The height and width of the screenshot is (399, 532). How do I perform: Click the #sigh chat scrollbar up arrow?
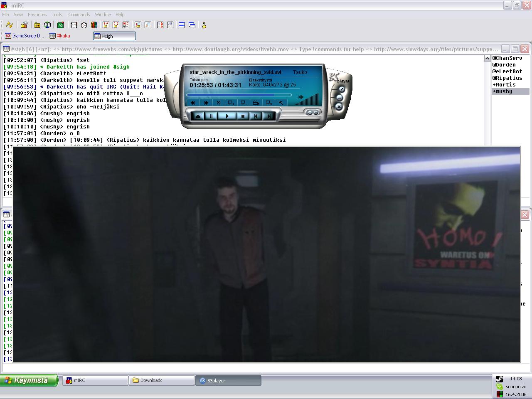pos(488,59)
